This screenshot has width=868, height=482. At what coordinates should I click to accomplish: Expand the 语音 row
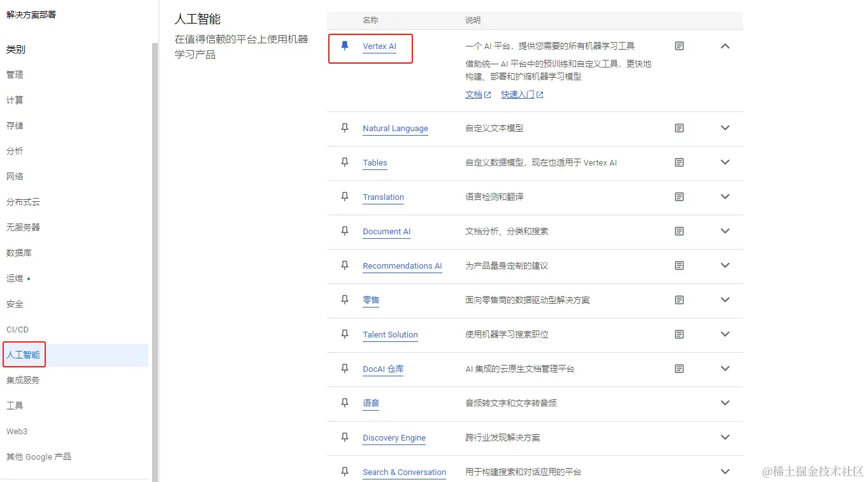[725, 403]
